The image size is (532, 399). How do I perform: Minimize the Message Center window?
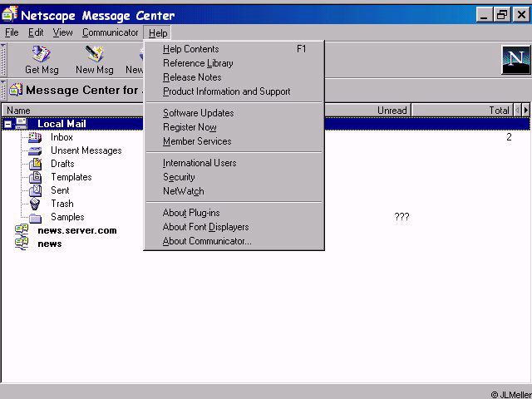(x=484, y=15)
